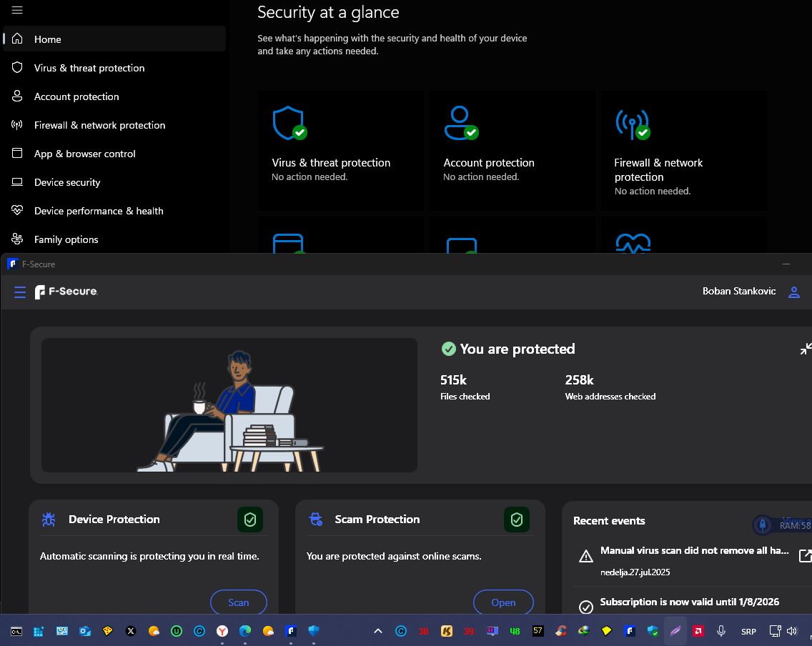Screen dimensions: 812x646
Task: Click the You are protected green checkmark
Action: click(448, 349)
